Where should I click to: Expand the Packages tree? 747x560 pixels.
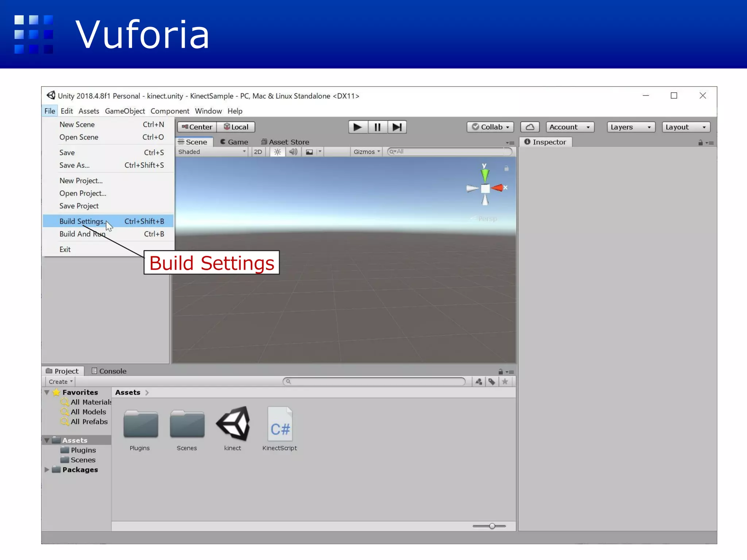click(47, 470)
